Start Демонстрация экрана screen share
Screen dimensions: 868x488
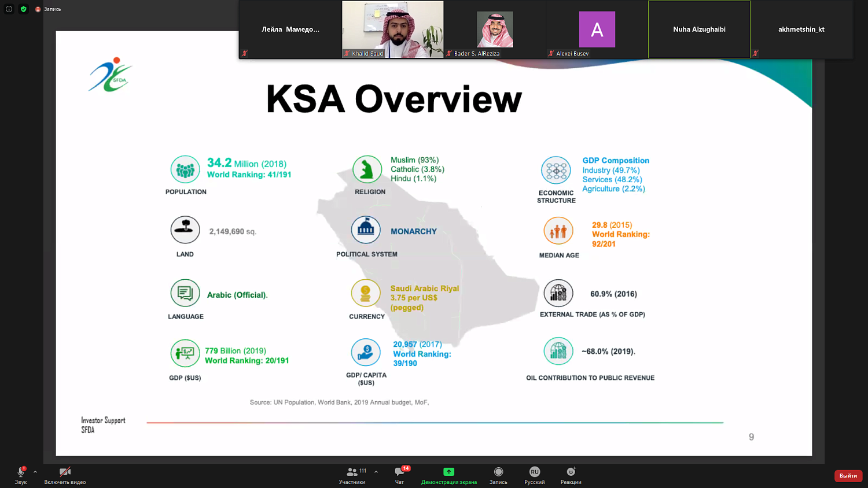pos(449,475)
